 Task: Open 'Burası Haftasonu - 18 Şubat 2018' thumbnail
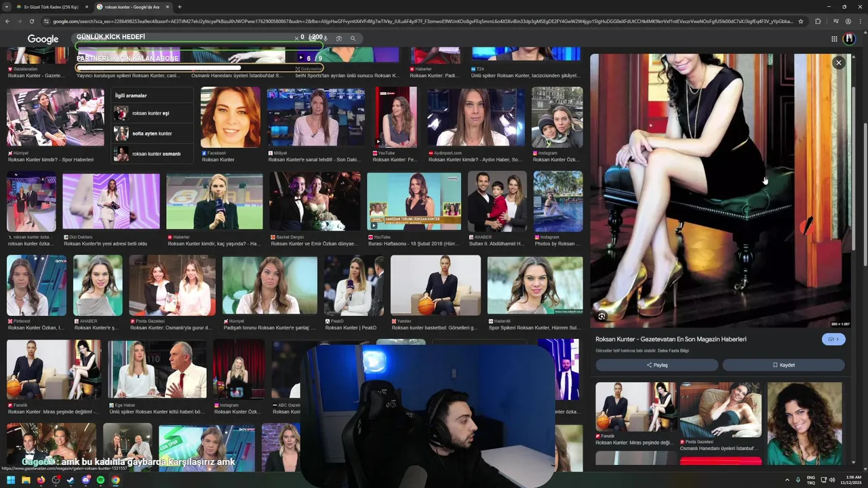click(414, 201)
